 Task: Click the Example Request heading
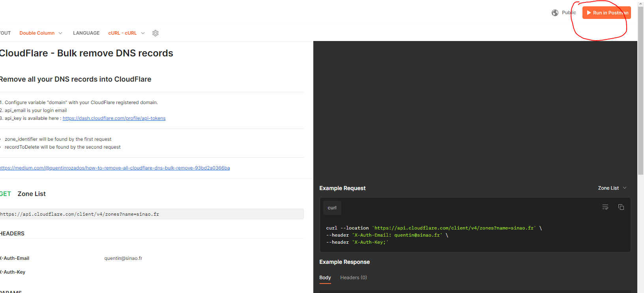tap(342, 188)
